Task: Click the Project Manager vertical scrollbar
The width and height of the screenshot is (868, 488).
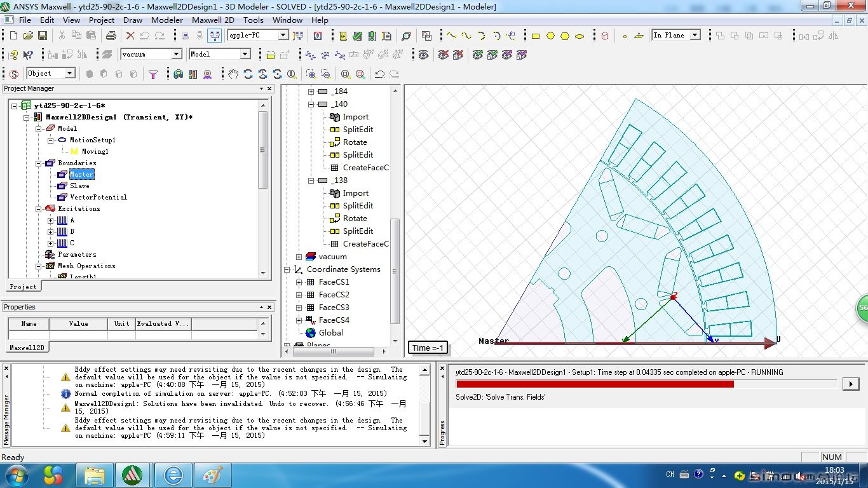Action: pyautogui.click(x=262, y=151)
